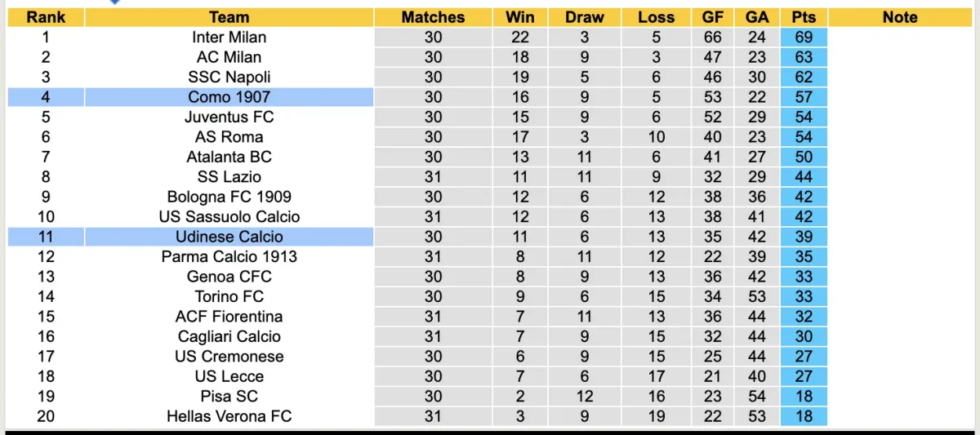Click the Team column header
The image size is (980, 435).
[x=229, y=17]
